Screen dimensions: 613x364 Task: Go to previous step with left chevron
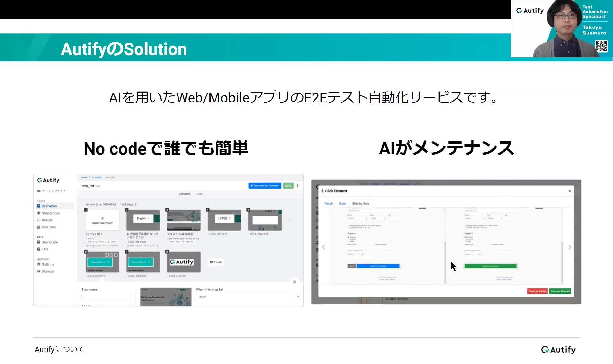[324, 247]
